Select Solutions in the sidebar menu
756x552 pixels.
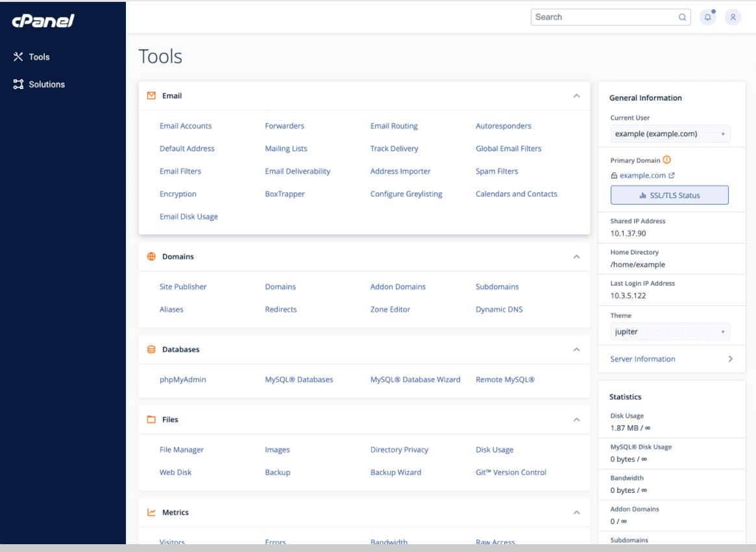(x=47, y=84)
